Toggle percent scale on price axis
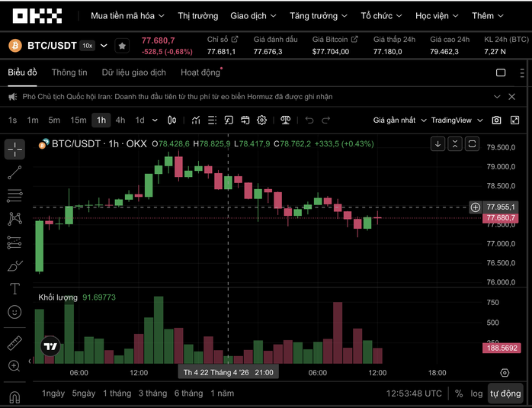The width and height of the screenshot is (532, 408). point(459,394)
